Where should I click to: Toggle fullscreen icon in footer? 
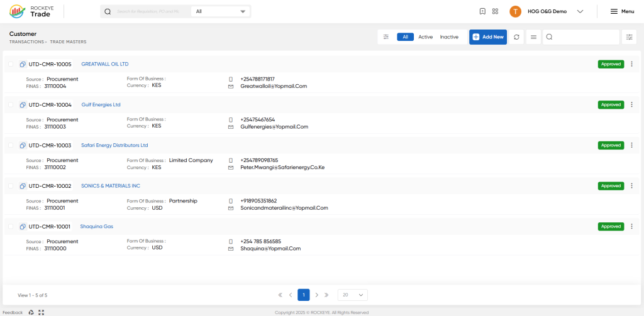coord(41,312)
